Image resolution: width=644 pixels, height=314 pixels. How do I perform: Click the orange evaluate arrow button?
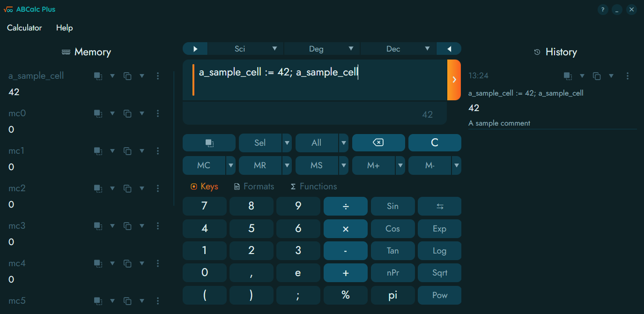[454, 80]
